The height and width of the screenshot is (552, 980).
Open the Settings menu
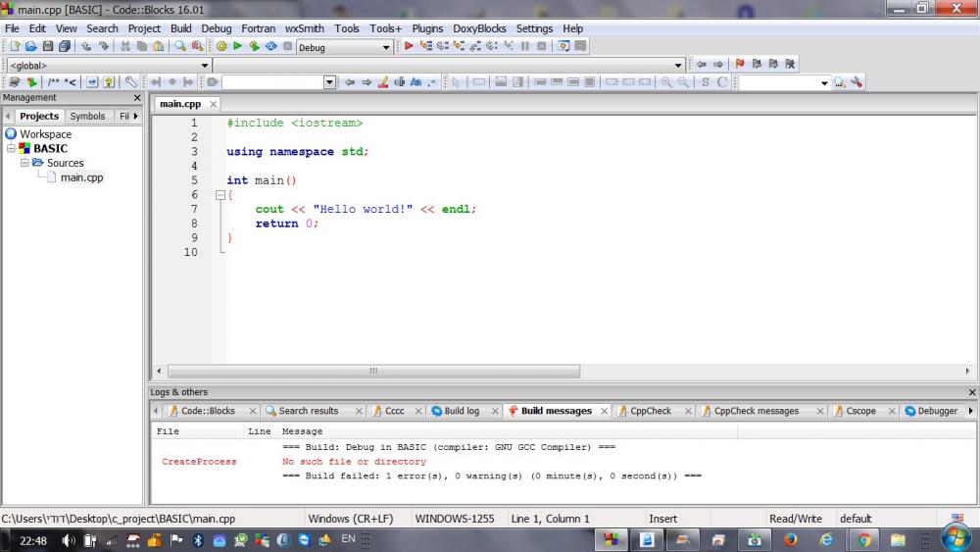tap(534, 28)
